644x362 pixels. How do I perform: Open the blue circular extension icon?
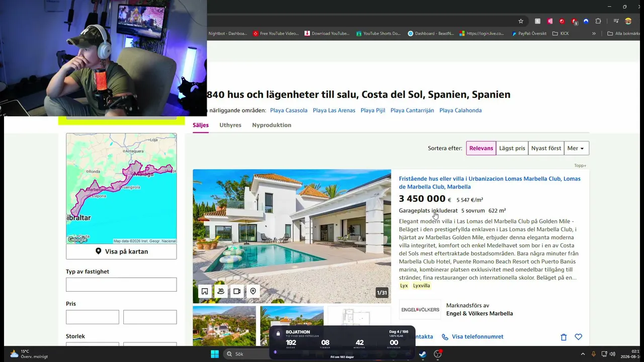point(586,21)
